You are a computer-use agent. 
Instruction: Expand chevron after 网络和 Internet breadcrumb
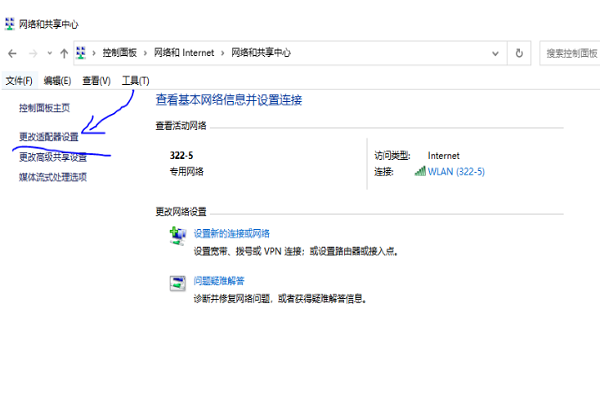click(x=223, y=53)
